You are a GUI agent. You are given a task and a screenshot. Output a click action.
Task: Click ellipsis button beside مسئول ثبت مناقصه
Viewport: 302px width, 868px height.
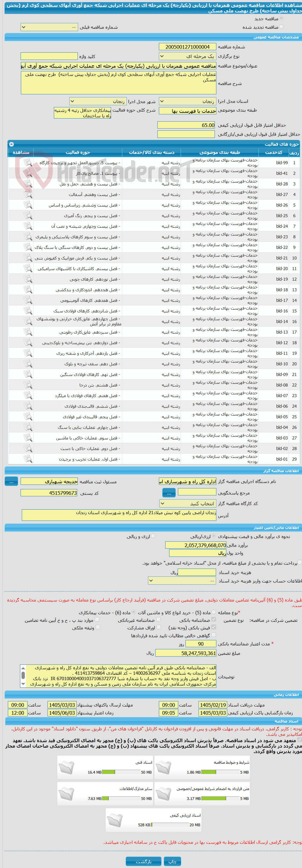point(11,481)
